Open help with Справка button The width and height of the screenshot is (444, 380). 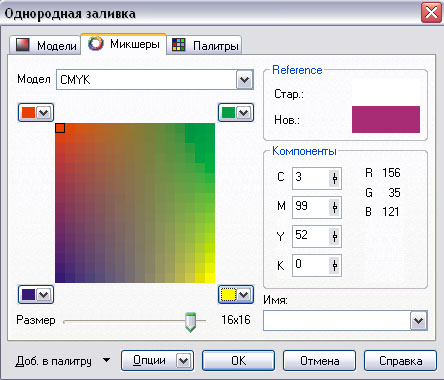coord(400,360)
